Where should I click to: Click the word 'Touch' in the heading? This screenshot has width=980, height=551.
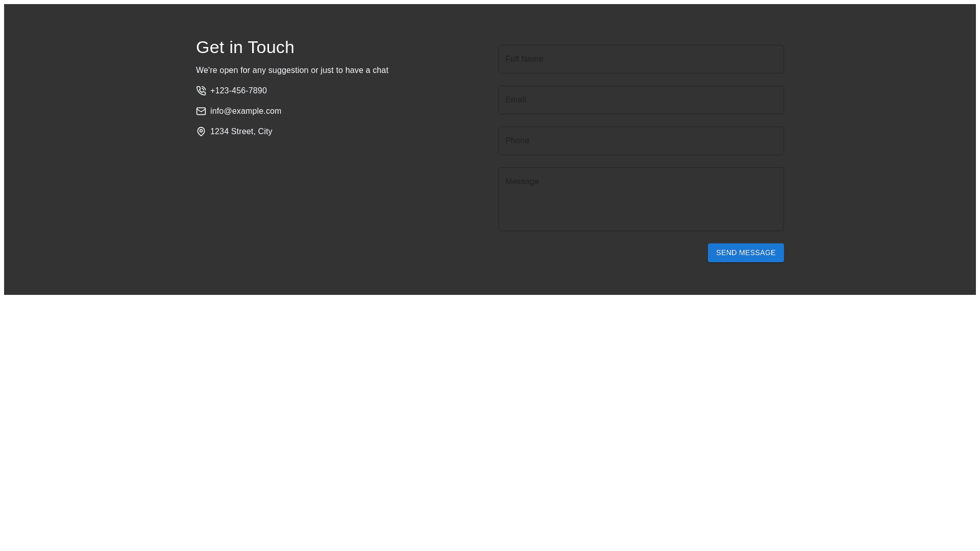(x=271, y=47)
